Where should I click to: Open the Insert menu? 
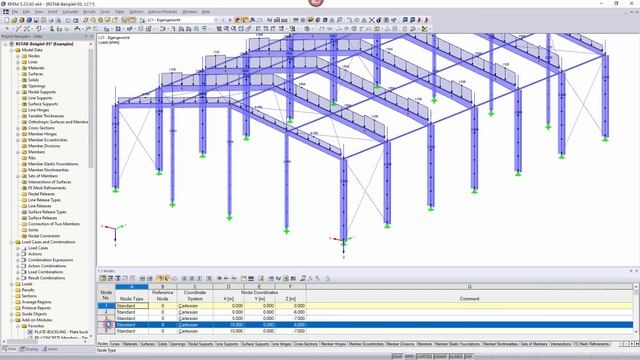pyautogui.click(x=53, y=12)
